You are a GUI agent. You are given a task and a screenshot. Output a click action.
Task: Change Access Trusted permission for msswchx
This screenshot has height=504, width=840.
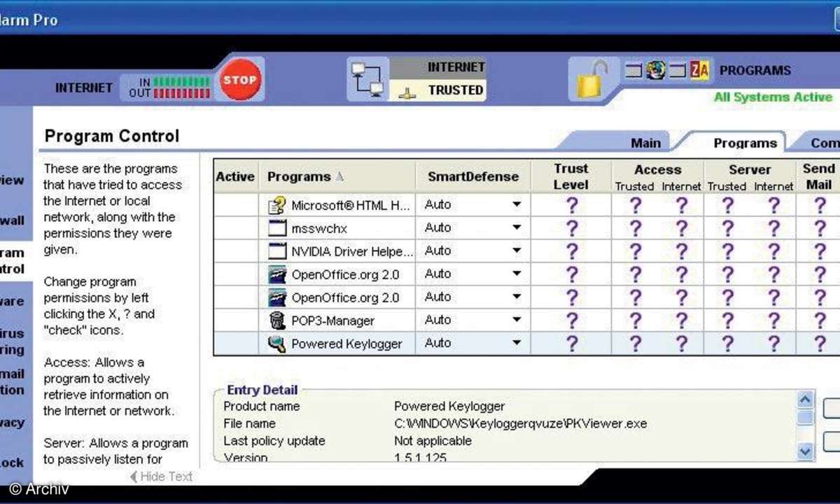pyautogui.click(x=635, y=228)
